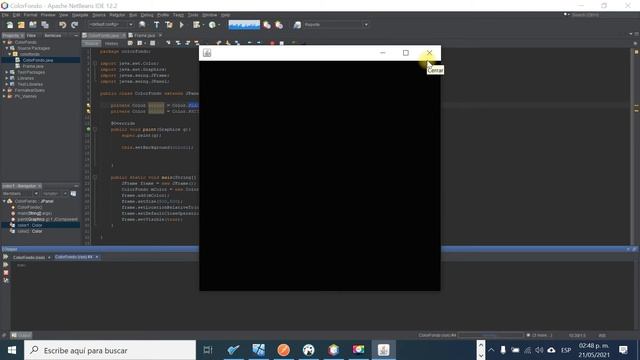The image size is (640, 360).
Task: Switch to the History editor view
Action: tap(111, 43)
